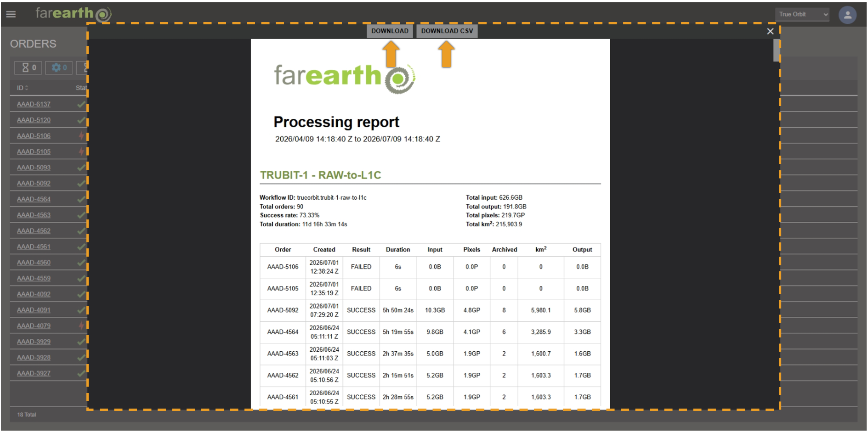868x432 pixels.
Task: Click TRUBIT-1 - RAW-to-L1C section heading
Action: pyautogui.click(x=321, y=175)
